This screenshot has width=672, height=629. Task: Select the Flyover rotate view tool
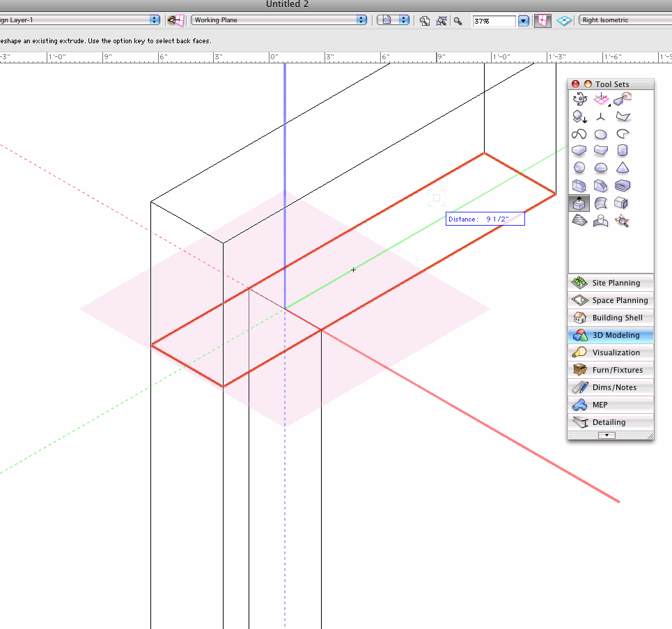pos(579,99)
